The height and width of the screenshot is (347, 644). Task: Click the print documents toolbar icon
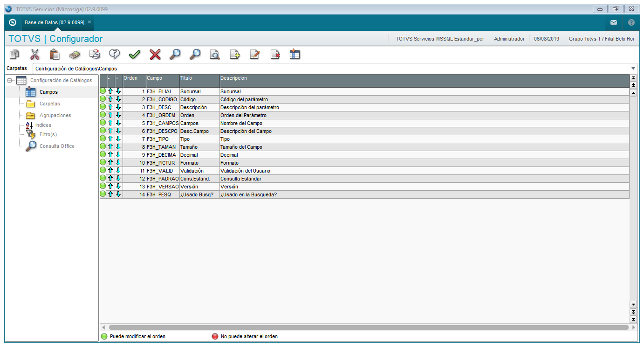tap(95, 55)
